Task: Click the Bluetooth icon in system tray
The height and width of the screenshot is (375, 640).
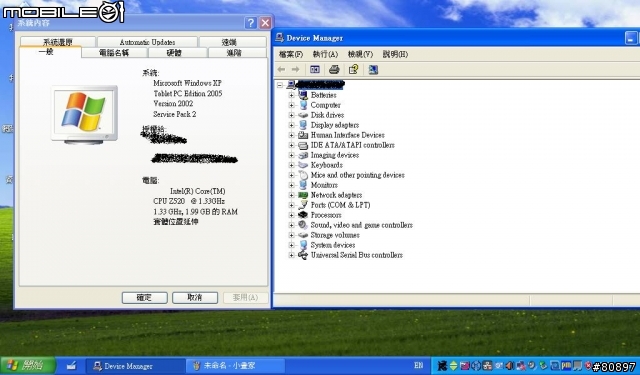Action: [x=476, y=365]
